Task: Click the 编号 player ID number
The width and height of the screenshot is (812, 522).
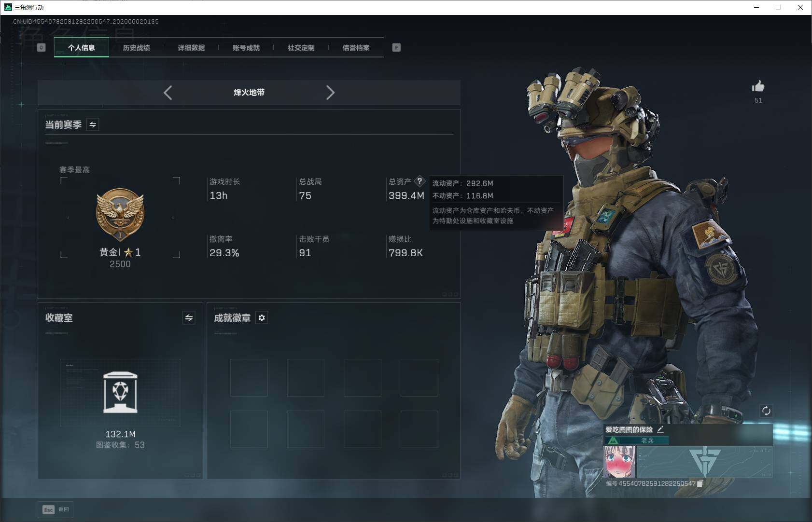Action: [x=651, y=483]
